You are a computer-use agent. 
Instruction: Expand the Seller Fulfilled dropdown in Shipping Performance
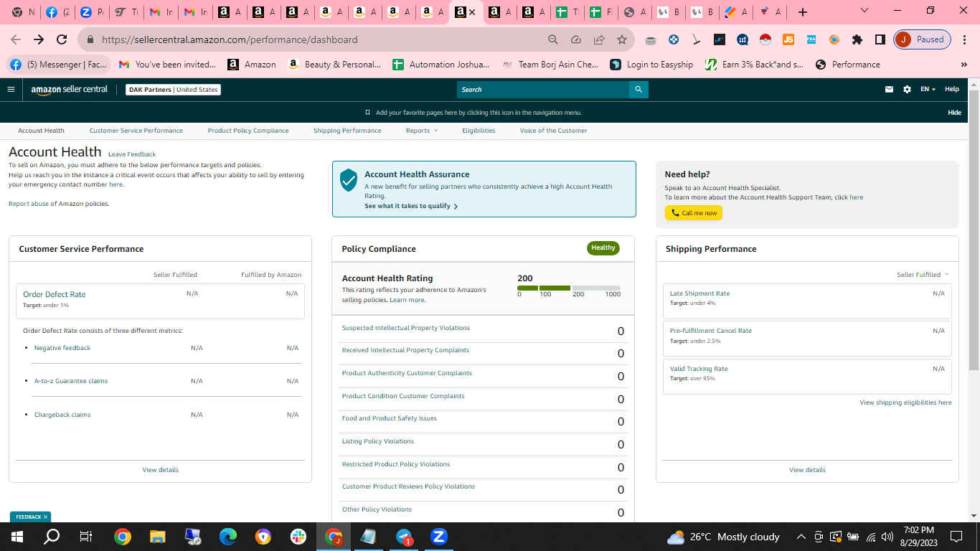click(x=923, y=275)
